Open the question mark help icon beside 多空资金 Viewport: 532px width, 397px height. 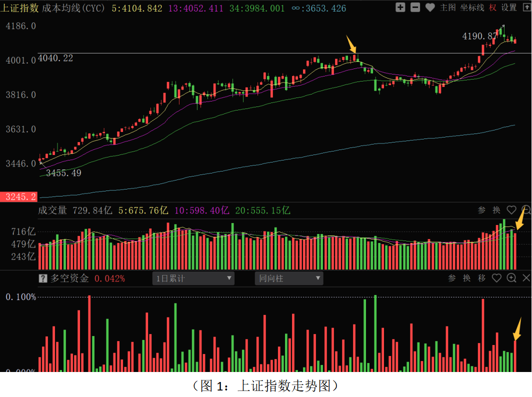click(x=43, y=278)
